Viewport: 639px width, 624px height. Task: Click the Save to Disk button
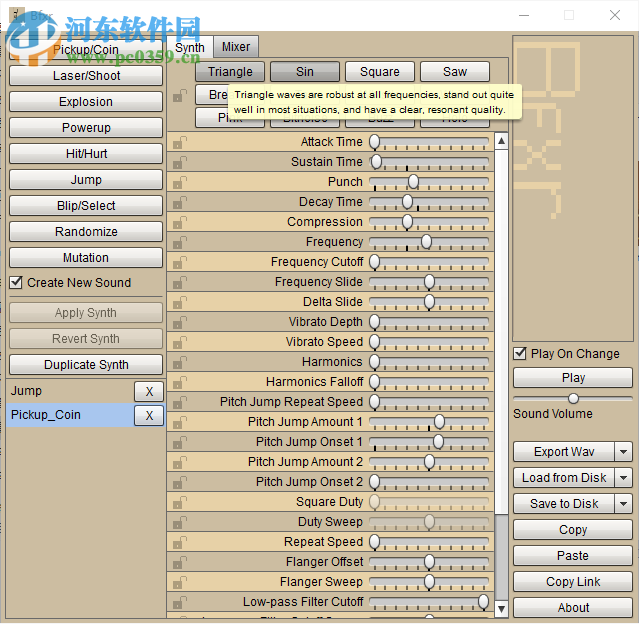(564, 504)
